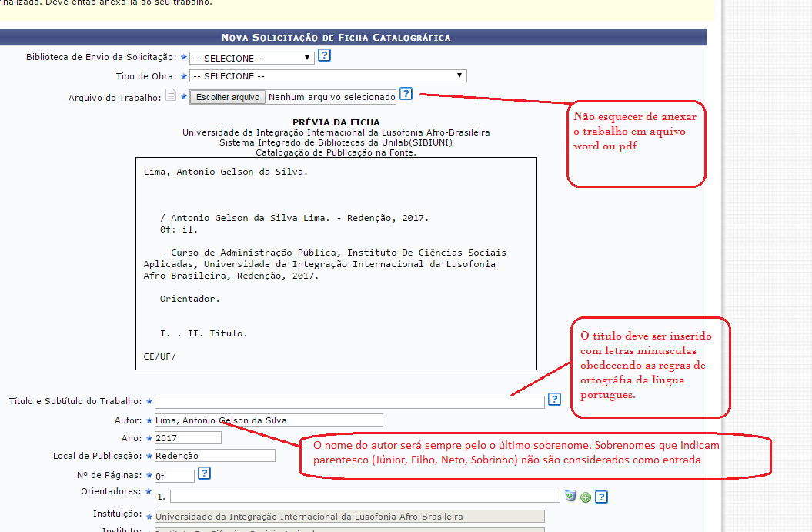Select the Local de Publicação input

(x=214, y=456)
